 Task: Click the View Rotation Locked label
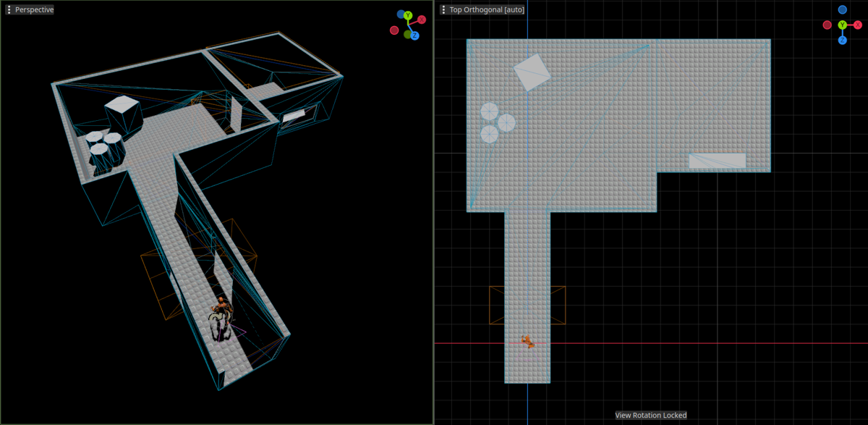(651, 415)
